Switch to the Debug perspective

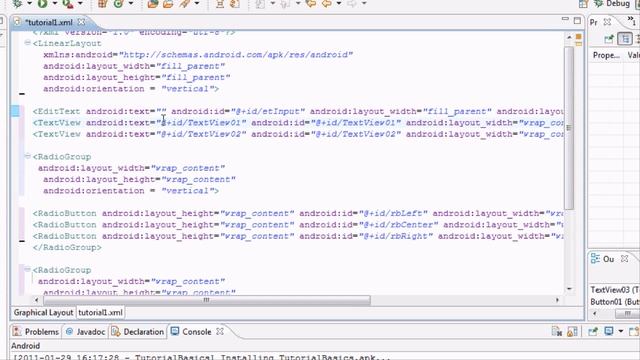pos(612,4)
